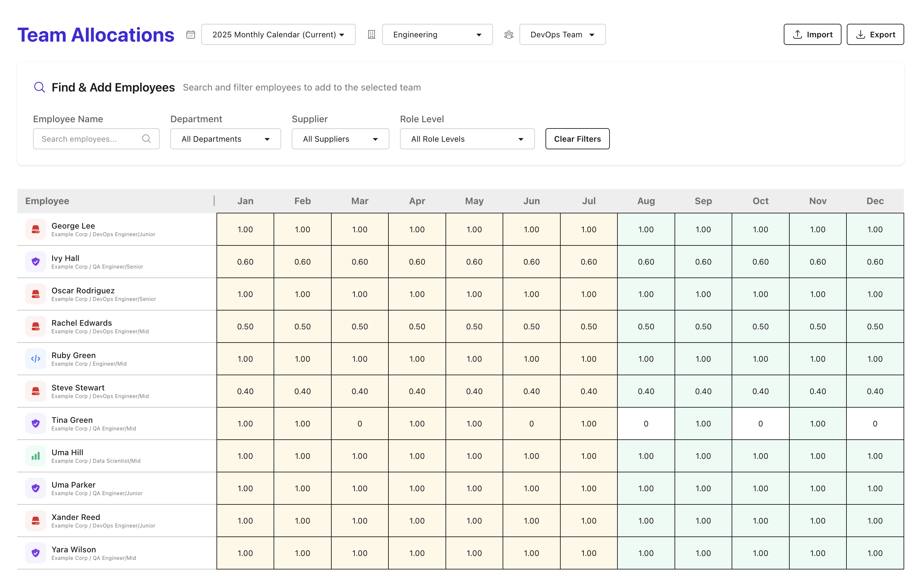Image resolution: width=924 pixels, height=586 pixels.
Task: Switch the team using the DevOps Team selector
Action: (x=562, y=34)
